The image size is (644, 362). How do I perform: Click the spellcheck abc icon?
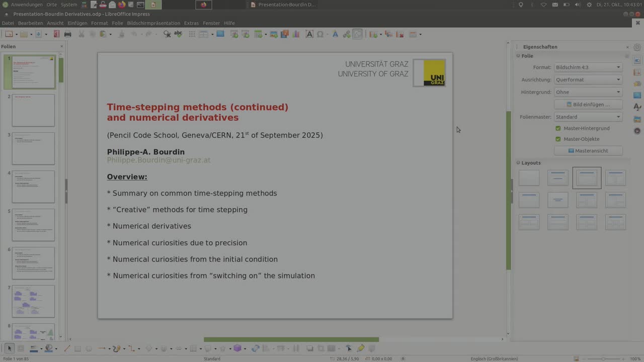178,34
